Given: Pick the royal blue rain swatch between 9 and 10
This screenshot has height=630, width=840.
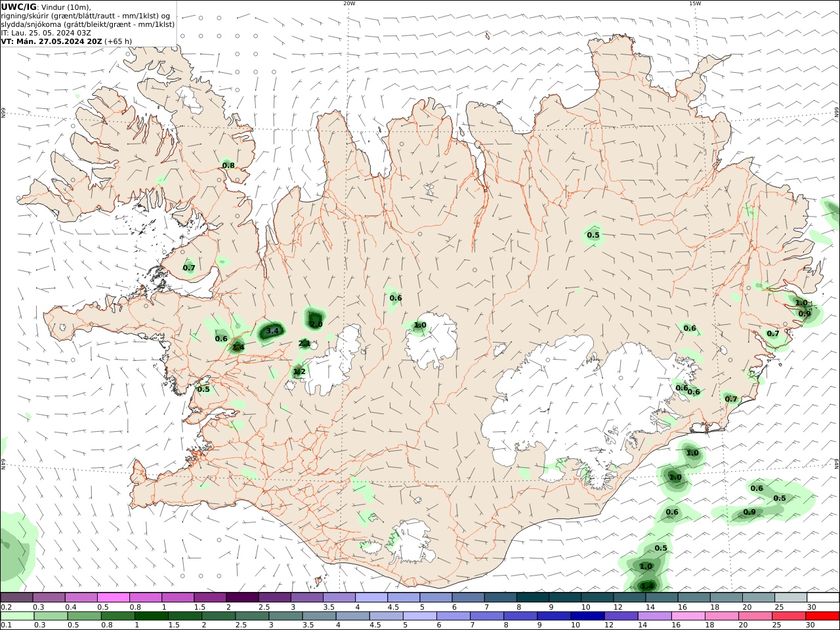Looking at the screenshot, I should pos(553,616).
